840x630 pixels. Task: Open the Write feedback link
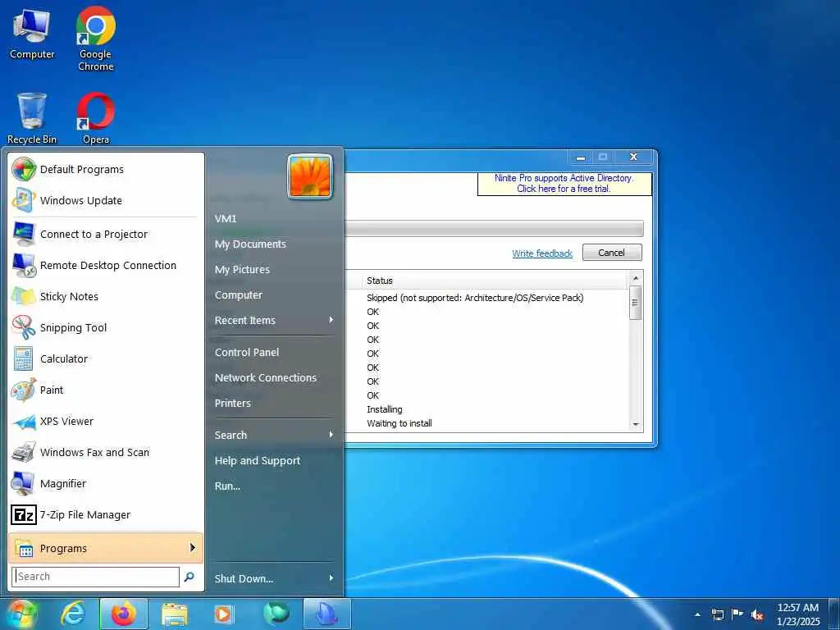(x=542, y=253)
